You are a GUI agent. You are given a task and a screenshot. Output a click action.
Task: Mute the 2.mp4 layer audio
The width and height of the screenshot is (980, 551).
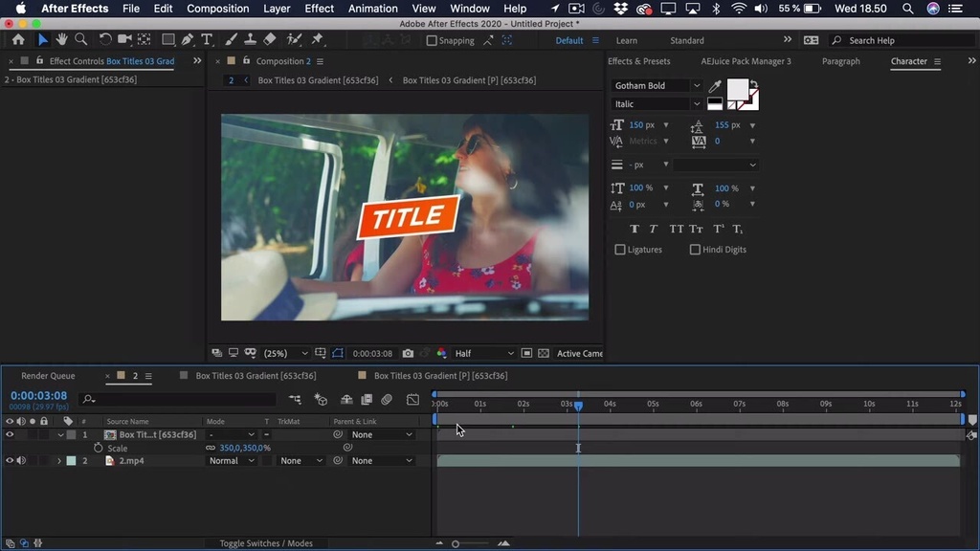tap(21, 460)
